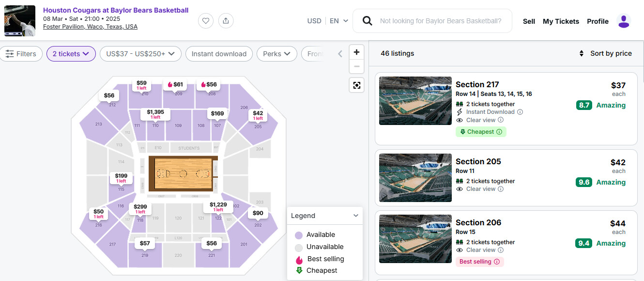Zoom in on the seat map
The width and height of the screenshot is (644, 281).
(357, 52)
